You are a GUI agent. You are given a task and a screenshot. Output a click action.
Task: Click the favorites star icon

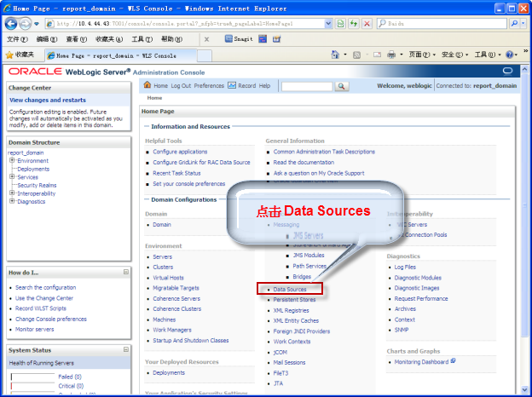9,55
